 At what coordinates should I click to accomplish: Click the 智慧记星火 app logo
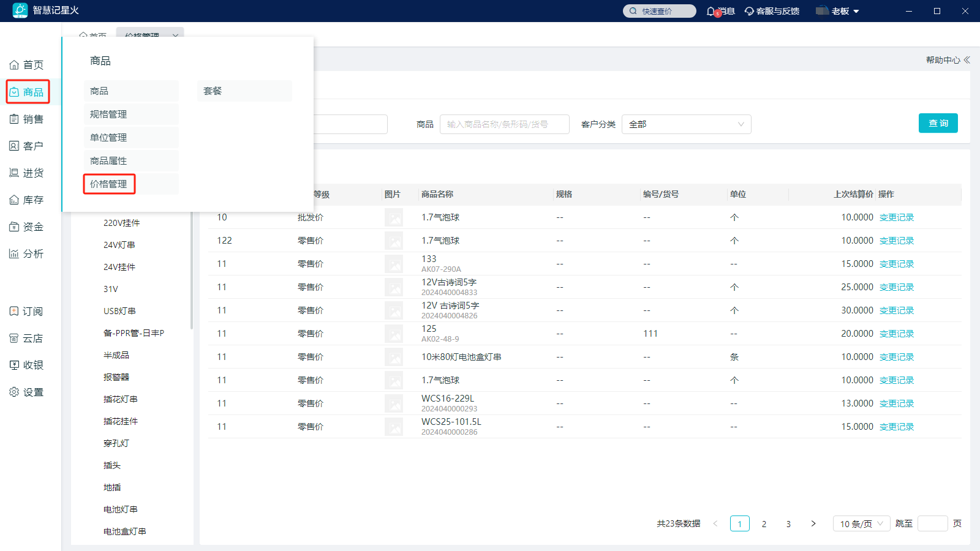click(x=20, y=10)
